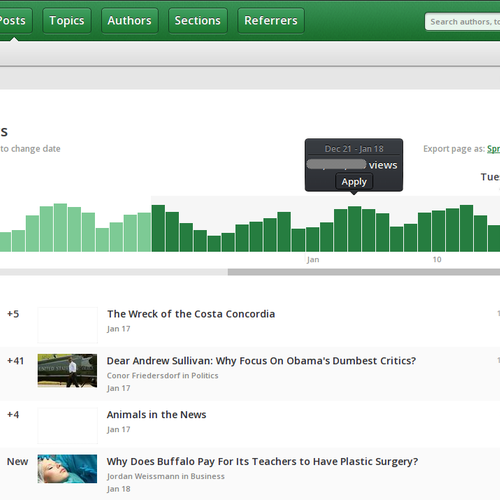Click the Dear Andrew Sullivan post thumbnail
The height and width of the screenshot is (500, 500).
[x=67, y=371]
